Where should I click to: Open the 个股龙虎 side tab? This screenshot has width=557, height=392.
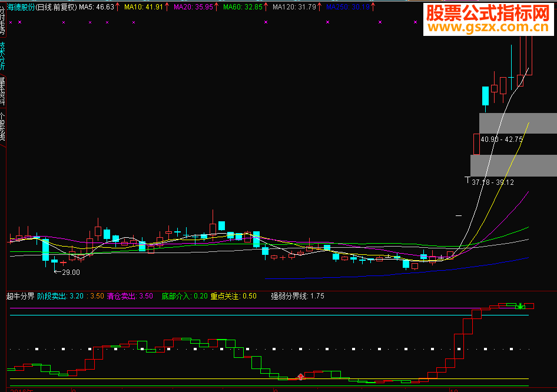tap(2, 126)
